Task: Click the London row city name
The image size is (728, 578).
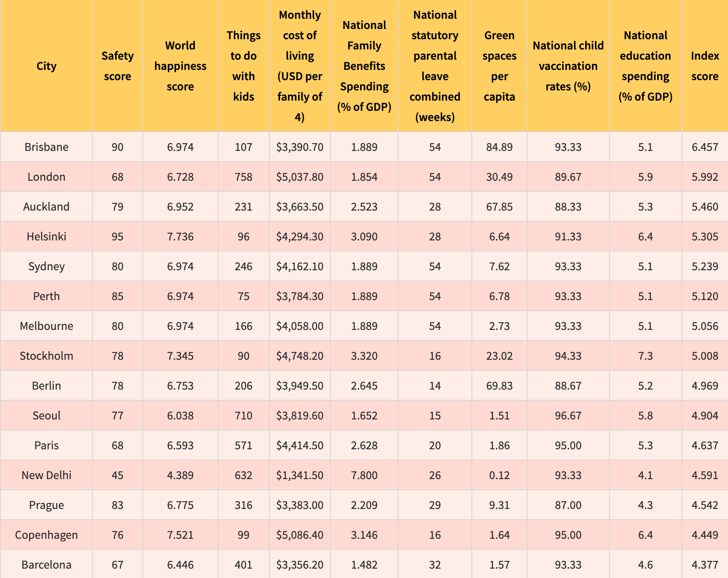Action: 46,177
